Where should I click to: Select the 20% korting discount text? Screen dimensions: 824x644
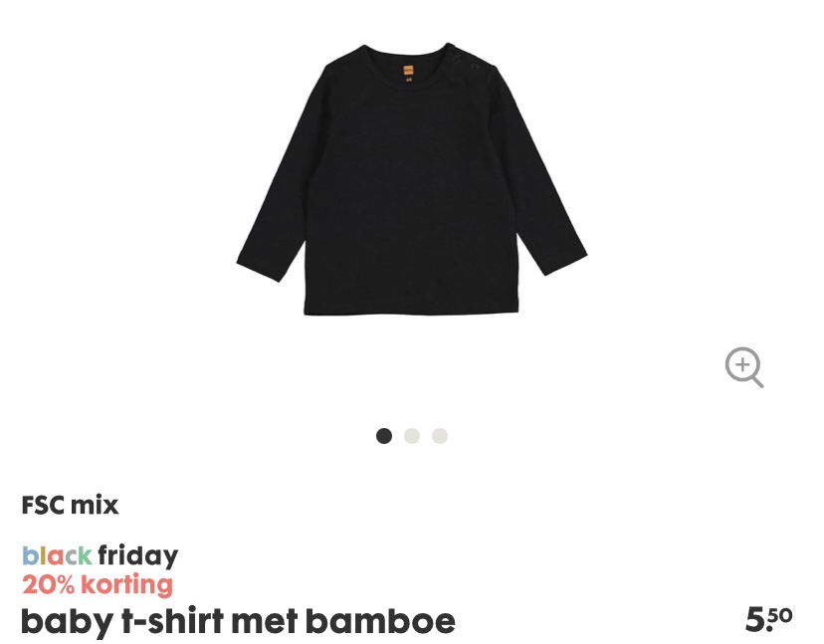(98, 584)
